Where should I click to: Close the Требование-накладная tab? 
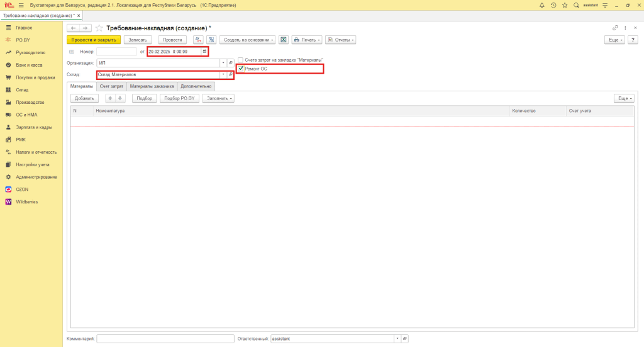pyautogui.click(x=79, y=16)
